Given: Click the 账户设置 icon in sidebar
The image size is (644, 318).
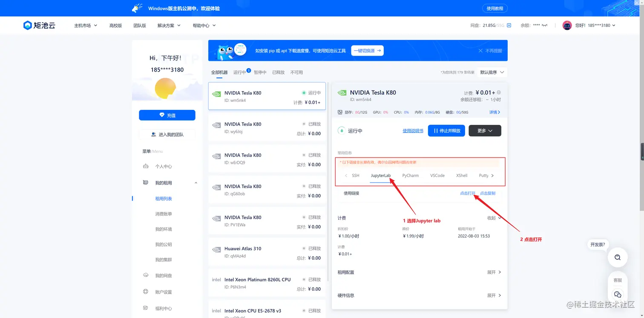Looking at the screenshot, I should click(x=146, y=292).
